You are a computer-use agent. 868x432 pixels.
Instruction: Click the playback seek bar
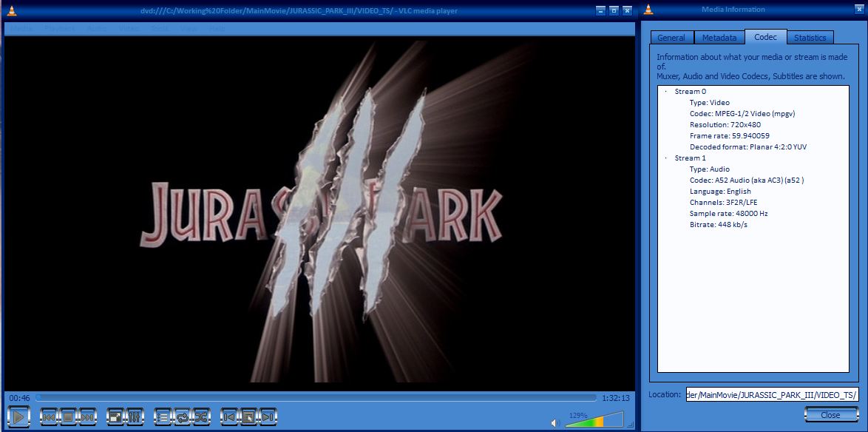(x=316, y=398)
